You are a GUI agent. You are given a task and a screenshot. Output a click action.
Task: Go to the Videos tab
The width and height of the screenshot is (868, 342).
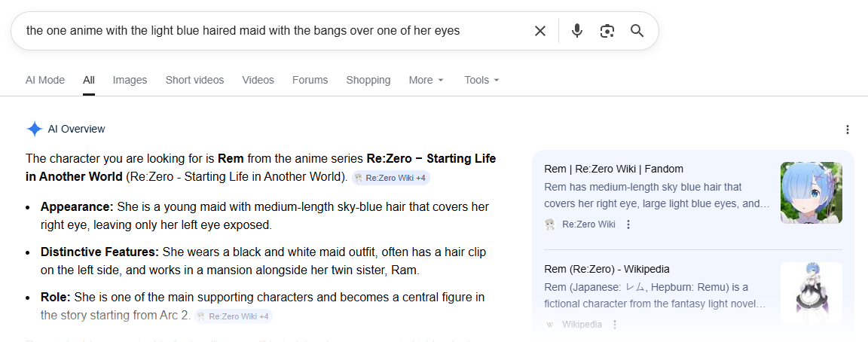[258, 81]
